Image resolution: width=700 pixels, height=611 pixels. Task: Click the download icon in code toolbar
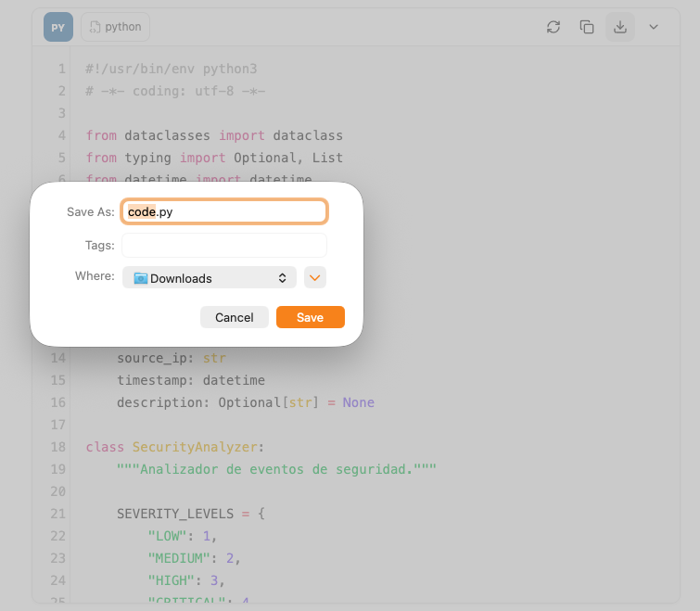[x=620, y=27]
